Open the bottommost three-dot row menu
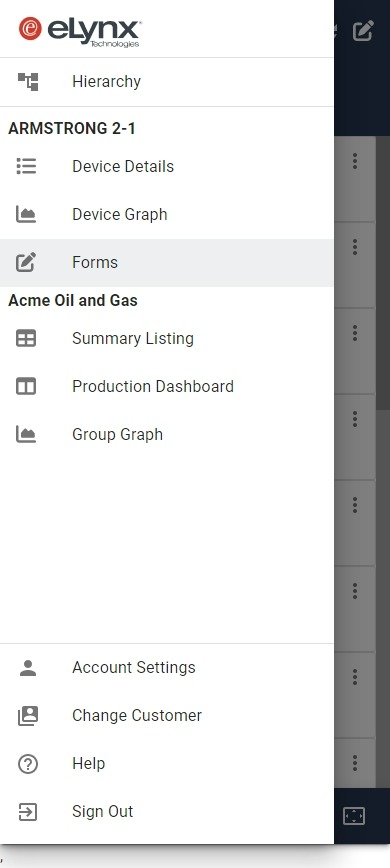 (x=355, y=763)
